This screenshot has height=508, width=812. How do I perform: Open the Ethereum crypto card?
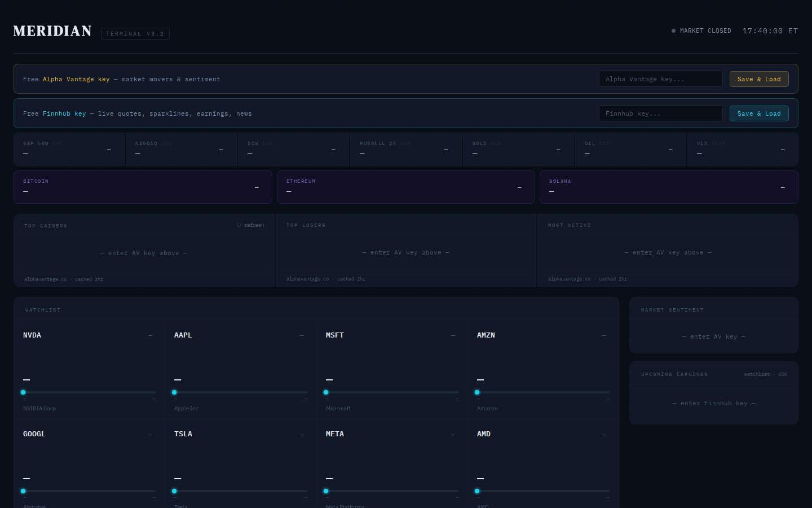(405, 187)
